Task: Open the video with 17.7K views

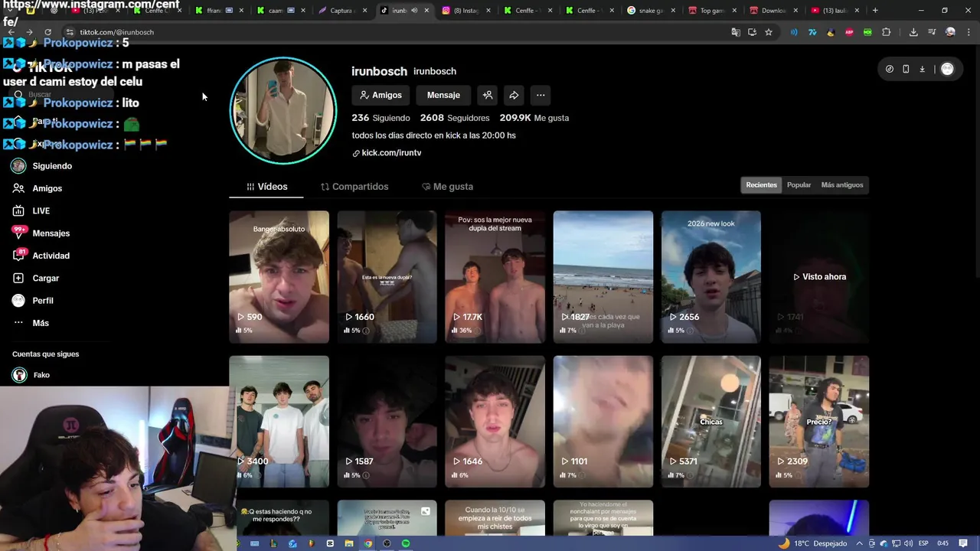Action: pos(495,276)
